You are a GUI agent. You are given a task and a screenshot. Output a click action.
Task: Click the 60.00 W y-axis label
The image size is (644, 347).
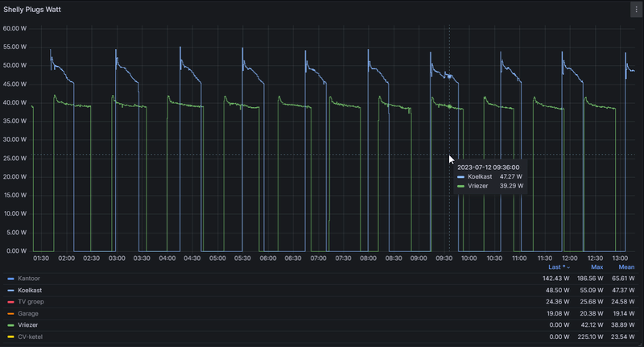pyautogui.click(x=14, y=28)
